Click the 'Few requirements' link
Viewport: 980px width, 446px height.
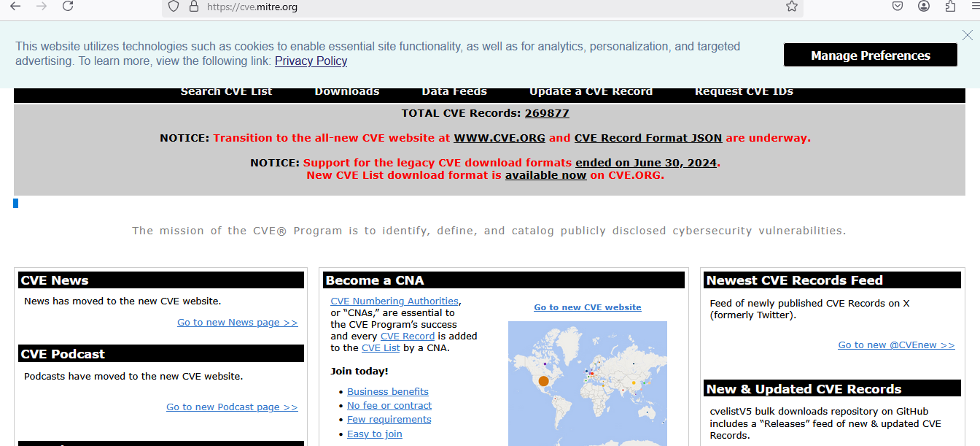click(x=389, y=420)
